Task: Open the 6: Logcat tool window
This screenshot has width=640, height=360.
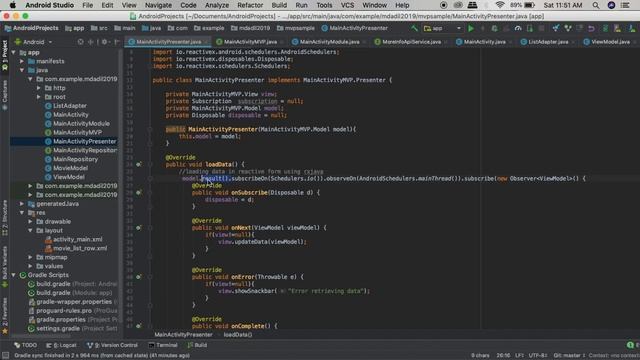Action: 61,345
